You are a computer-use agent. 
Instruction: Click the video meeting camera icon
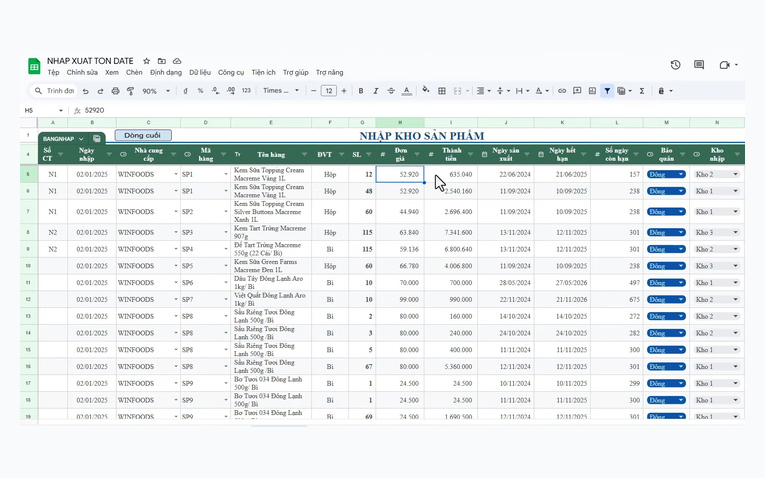725,65
